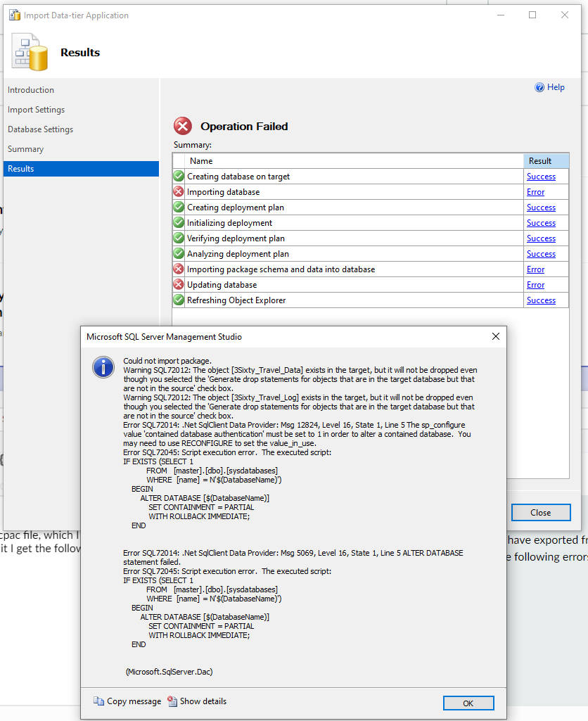Image resolution: width=588 pixels, height=721 pixels.
Task: Open the Introduction wizard page
Action: (x=31, y=90)
